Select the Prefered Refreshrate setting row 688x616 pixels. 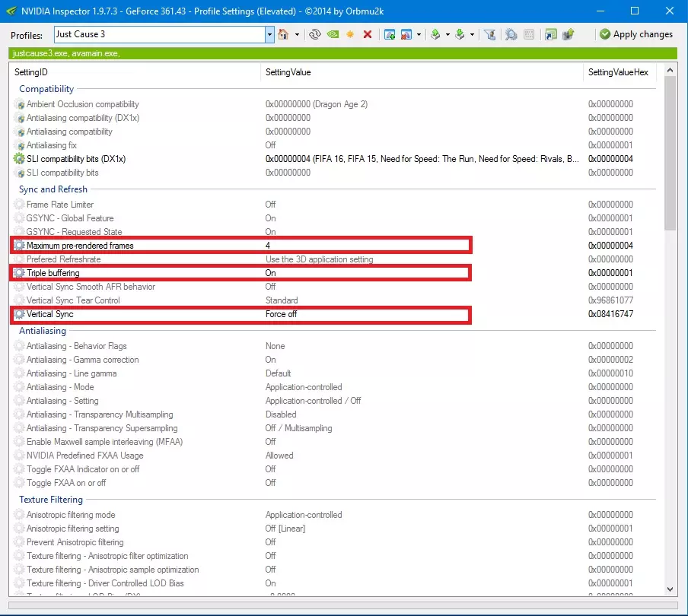point(333,259)
